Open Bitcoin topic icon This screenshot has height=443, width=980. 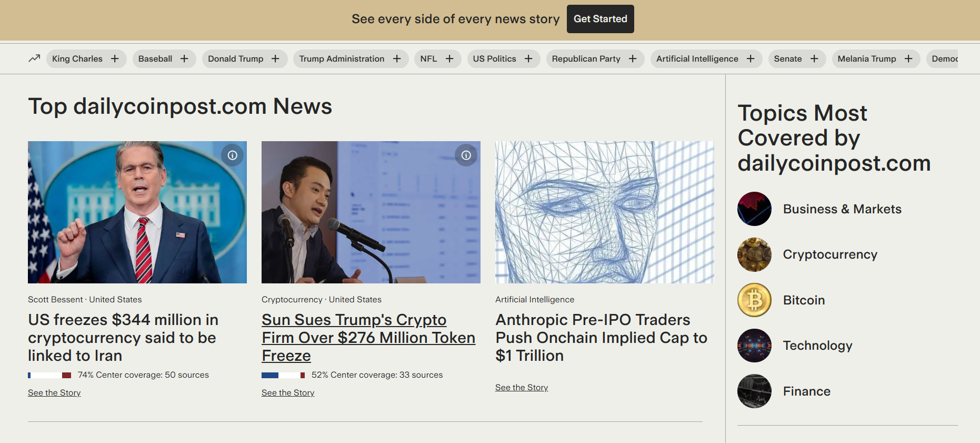coord(754,300)
